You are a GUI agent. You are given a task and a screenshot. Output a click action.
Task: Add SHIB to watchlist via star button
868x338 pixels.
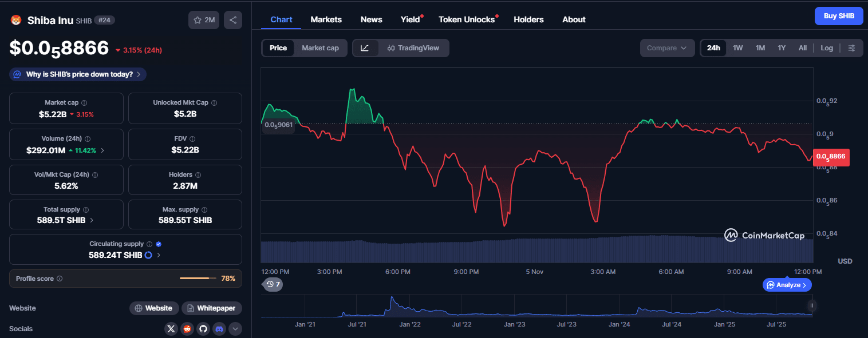(204, 20)
